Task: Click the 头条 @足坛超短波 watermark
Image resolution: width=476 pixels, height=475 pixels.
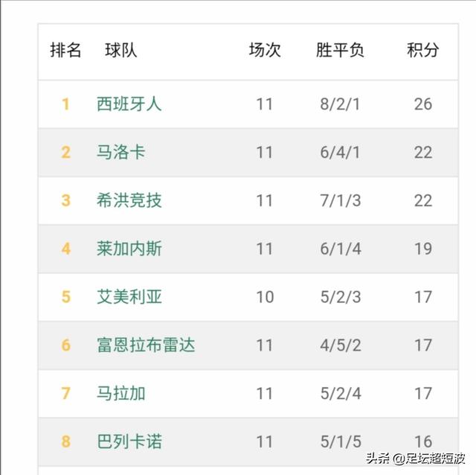Action: click(x=416, y=458)
